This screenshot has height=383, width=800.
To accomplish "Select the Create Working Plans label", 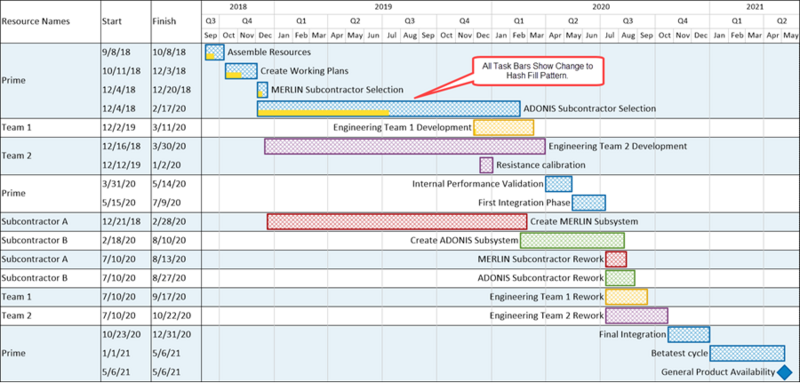I will 305,71.
